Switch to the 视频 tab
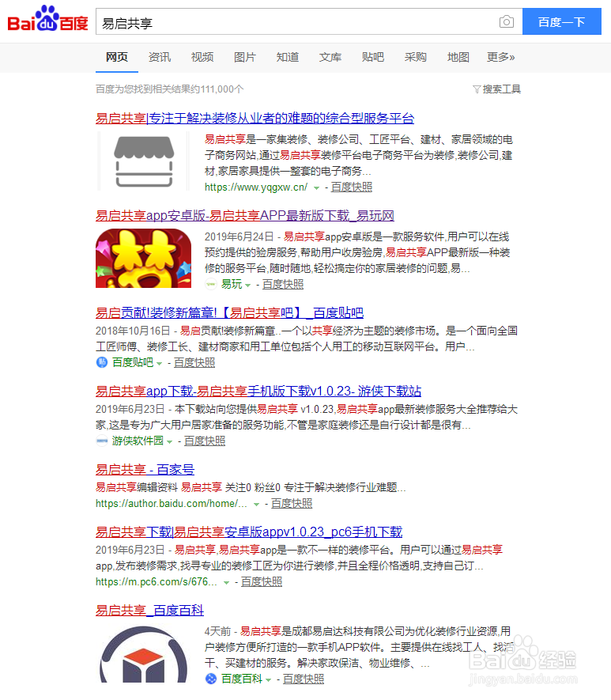This screenshot has height=700, width=611. (202, 57)
